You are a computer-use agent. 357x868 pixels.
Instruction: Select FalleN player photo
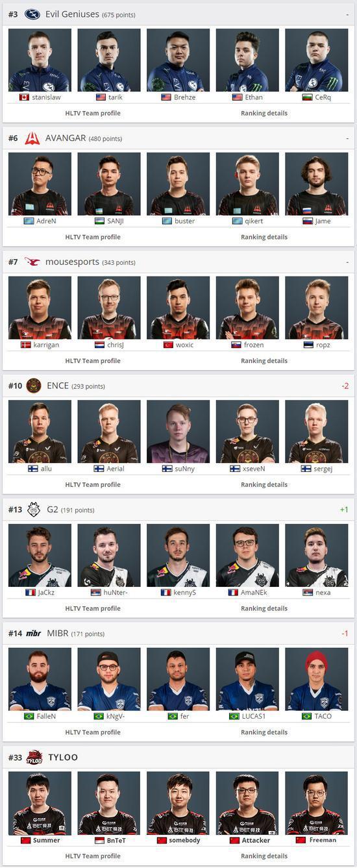pos(40,680)
